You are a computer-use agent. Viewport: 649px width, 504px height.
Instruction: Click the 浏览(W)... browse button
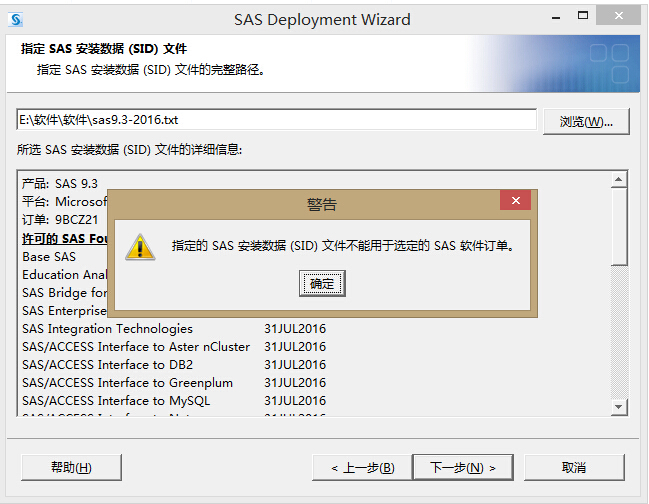click(586, 122)
